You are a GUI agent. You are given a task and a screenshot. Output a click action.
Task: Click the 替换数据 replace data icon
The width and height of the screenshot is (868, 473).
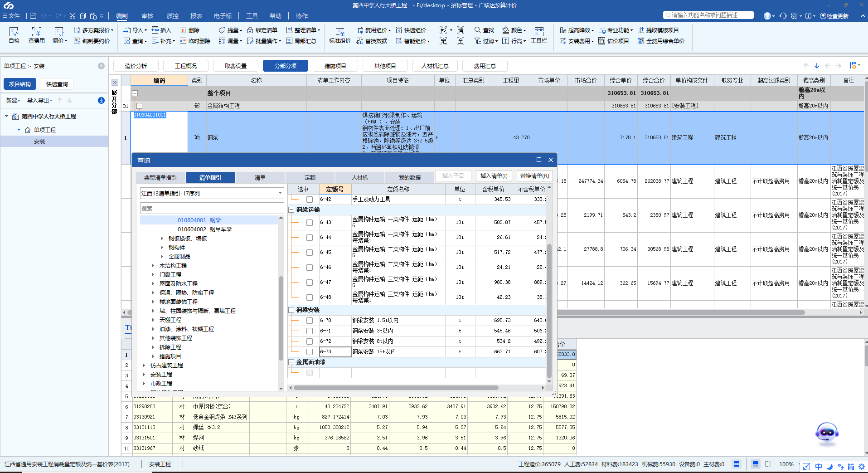(x=372, y=41)
